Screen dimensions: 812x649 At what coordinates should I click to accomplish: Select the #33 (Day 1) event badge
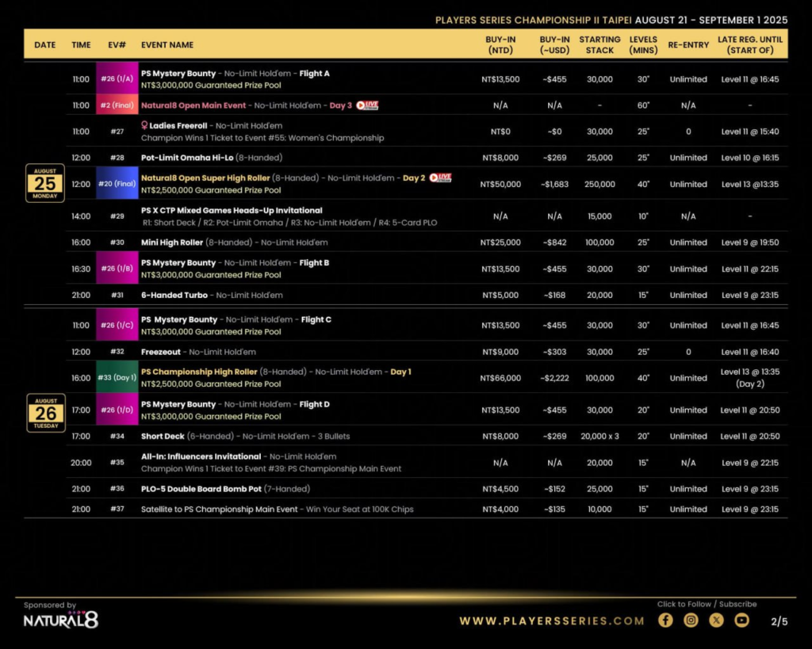[x=117, y=377]
